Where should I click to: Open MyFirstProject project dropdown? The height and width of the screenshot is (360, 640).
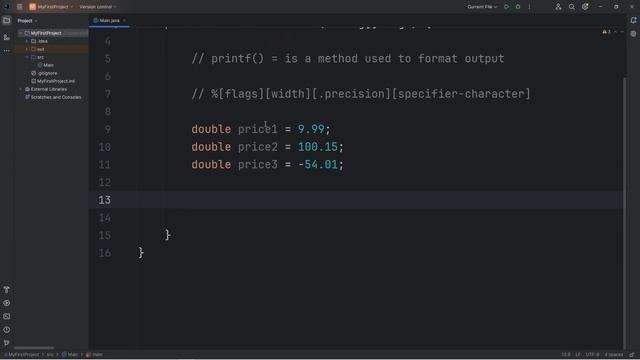click(x=55, y=7)
